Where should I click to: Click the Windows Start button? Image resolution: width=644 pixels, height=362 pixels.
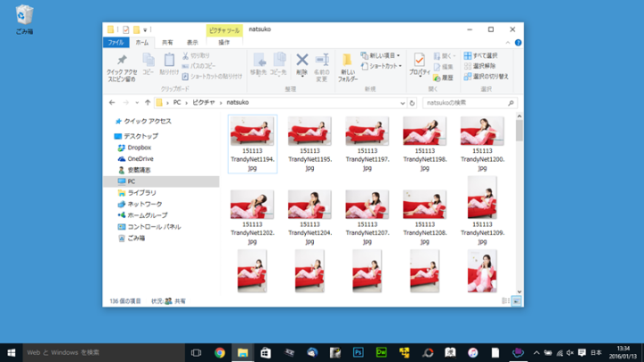coord(12,352)
